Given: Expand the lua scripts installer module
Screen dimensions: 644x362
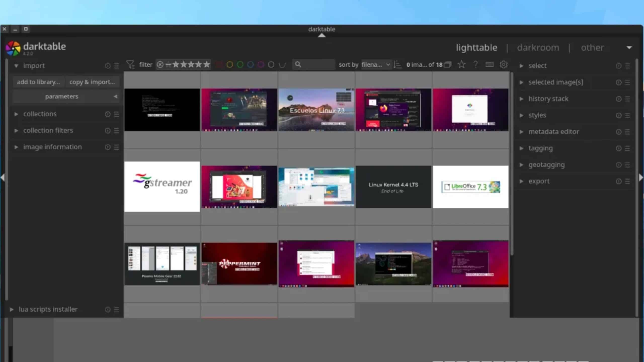Looking at the screenshot, I should tap(12, 309).
